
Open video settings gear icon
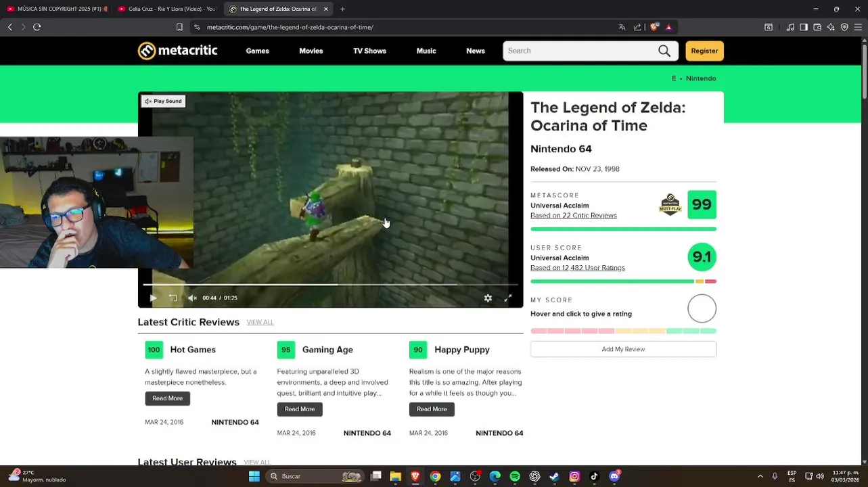pyautogui.click(x=488, y=298)
